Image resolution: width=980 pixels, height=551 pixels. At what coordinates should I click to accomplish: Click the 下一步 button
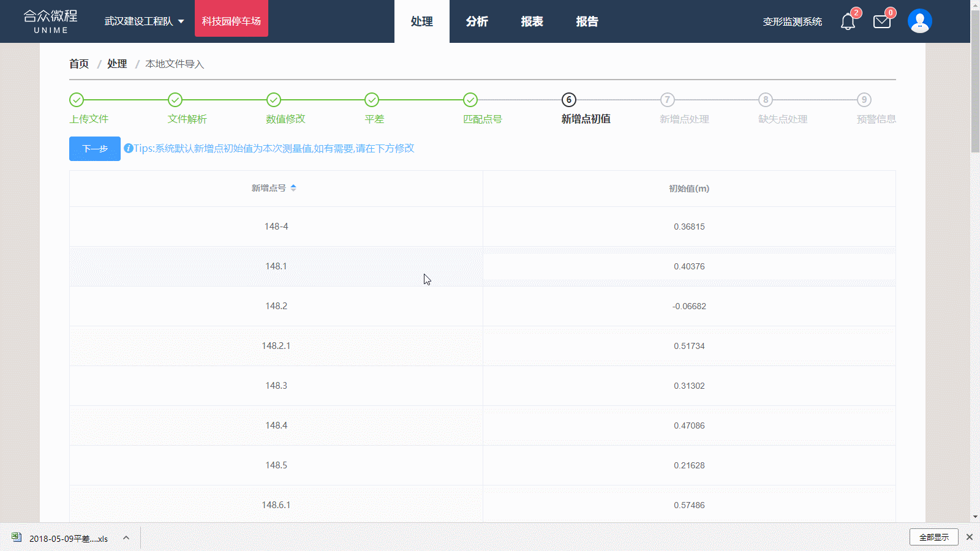pyautogui.click(x=95, y=149)
